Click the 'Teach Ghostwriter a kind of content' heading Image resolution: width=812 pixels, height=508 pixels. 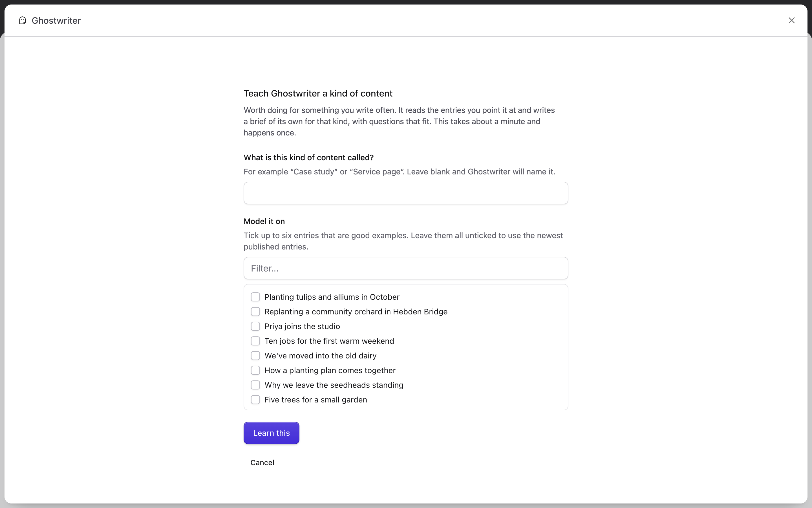(x=318, y=93)
